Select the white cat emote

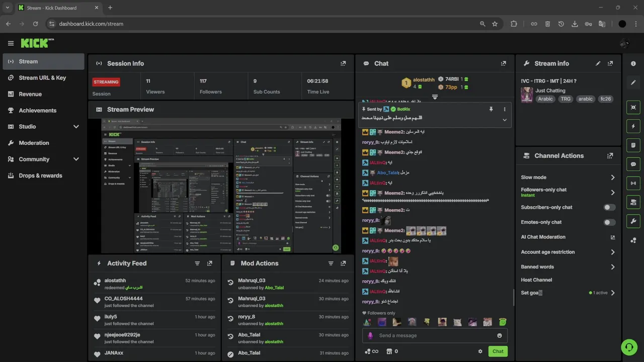coord(457,322)
